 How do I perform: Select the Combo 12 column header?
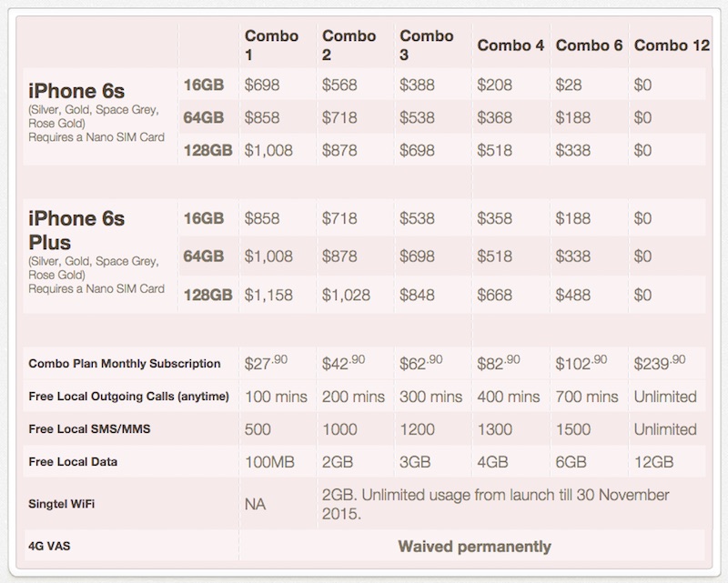click(672, 45)
